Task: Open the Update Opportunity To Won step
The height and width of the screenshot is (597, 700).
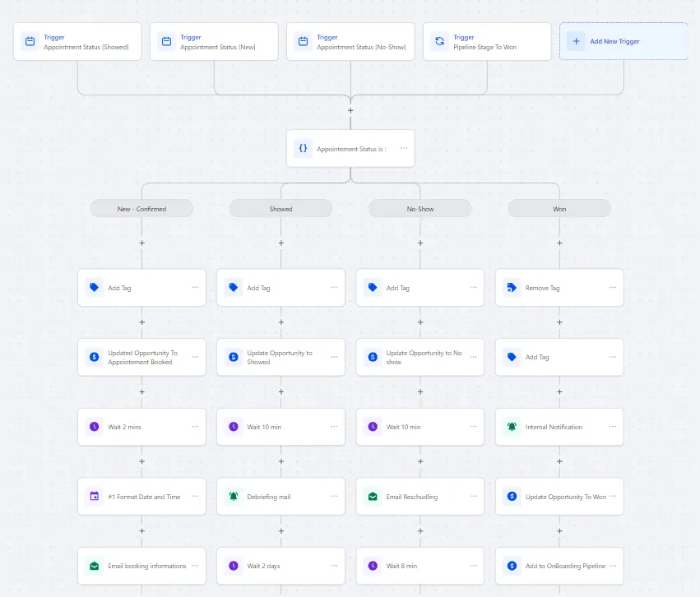Action: [x=559, y=496]
